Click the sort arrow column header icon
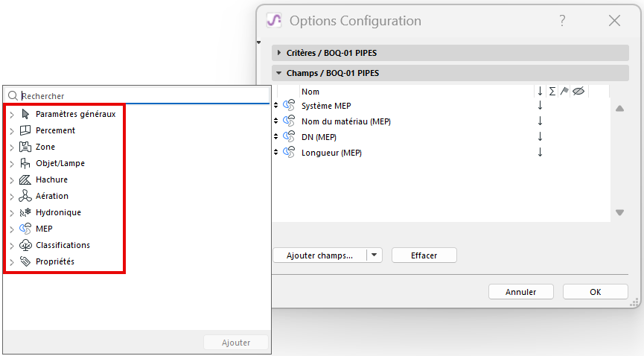Viewport: 644px width, 356px height. [x=540, y=92]
